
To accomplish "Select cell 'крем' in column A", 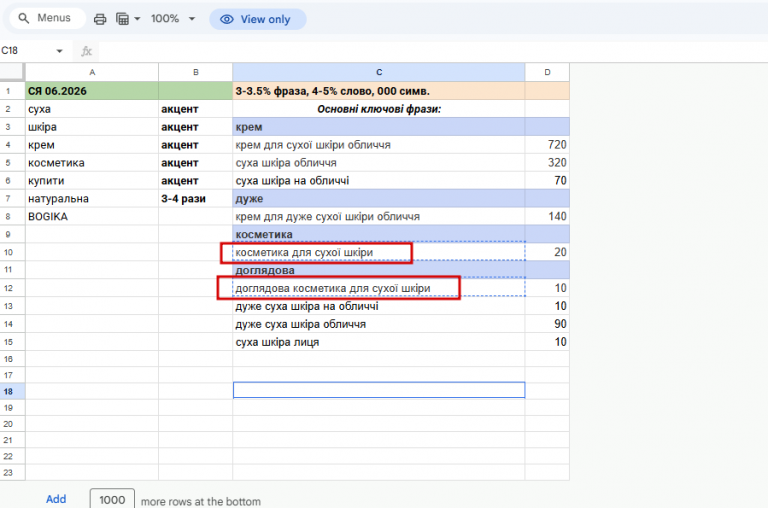I will pos(92,145).
